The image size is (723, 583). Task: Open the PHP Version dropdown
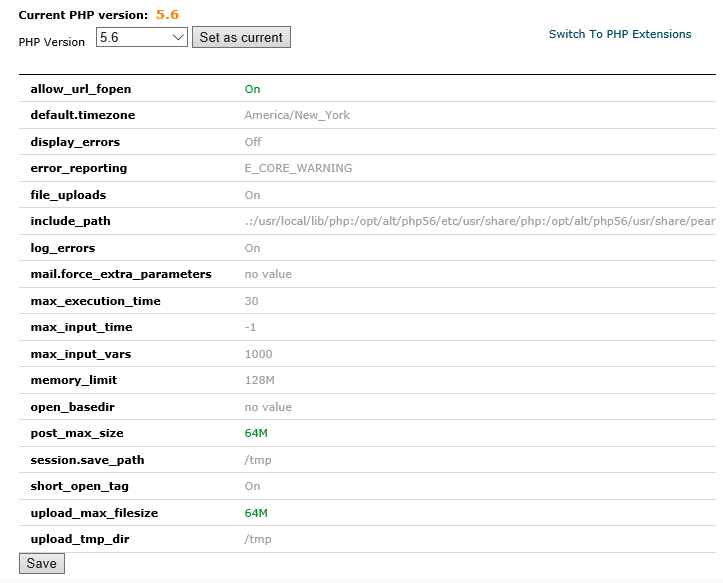point(142,37)
